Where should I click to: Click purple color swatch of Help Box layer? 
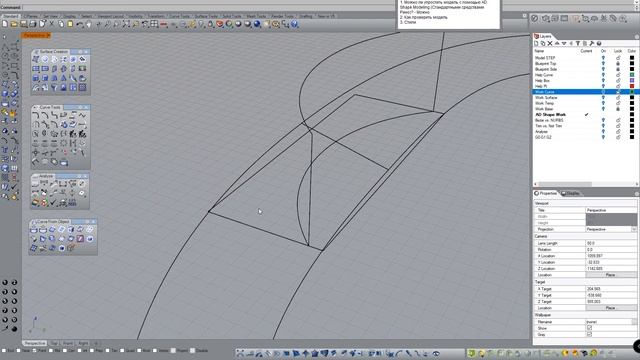pyautogui.click(x=632, y=81)
